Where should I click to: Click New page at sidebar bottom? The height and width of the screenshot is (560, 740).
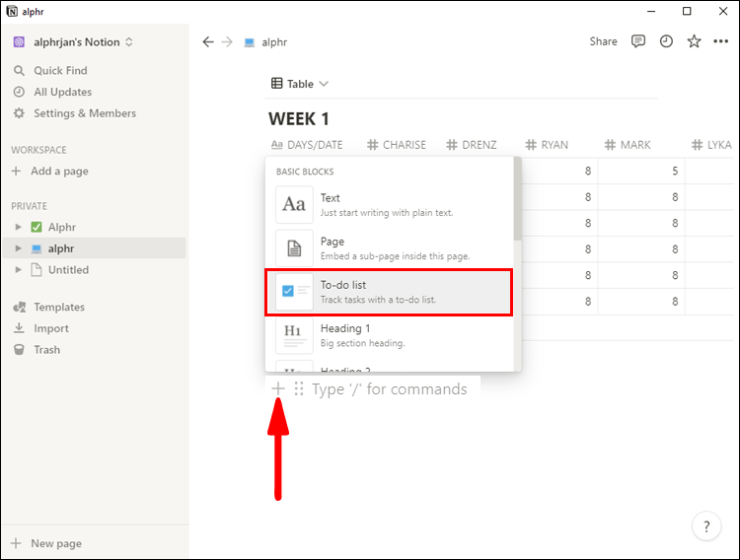tap(55, 543)
